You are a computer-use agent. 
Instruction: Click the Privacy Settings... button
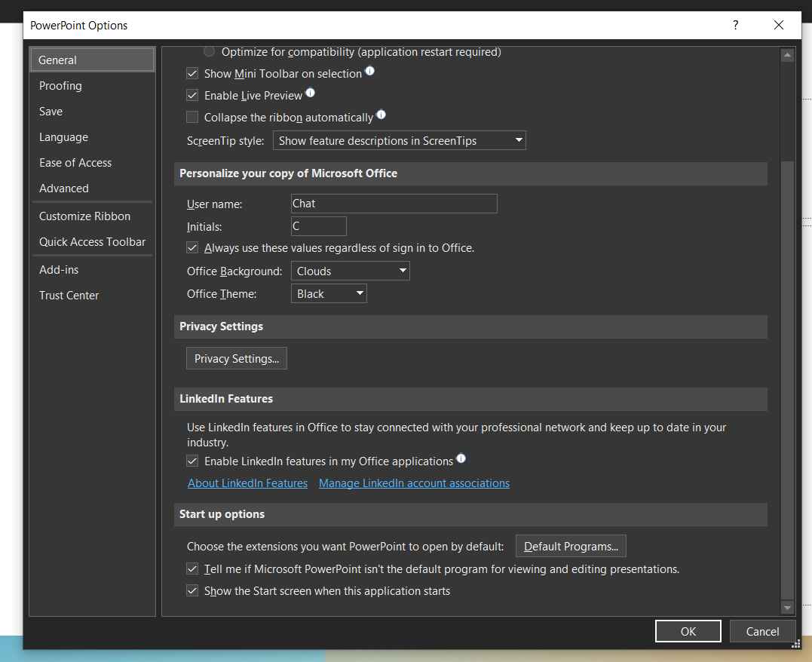tap(237, 358)
